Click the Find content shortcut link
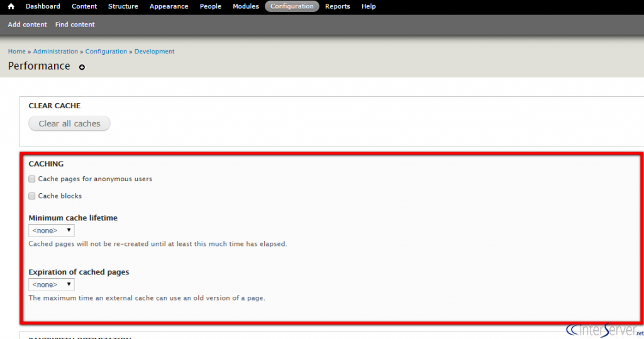Viewport: 644px width, 339px height. pos(75,25)
